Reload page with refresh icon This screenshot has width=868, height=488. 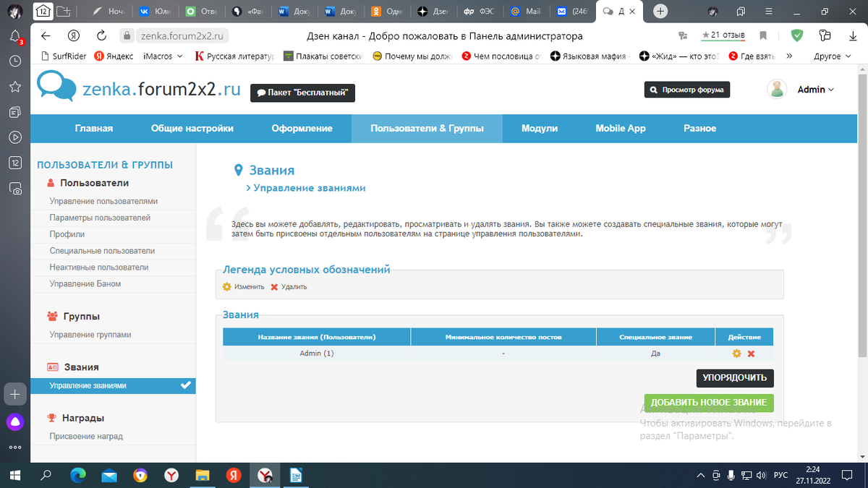(102, 35)
